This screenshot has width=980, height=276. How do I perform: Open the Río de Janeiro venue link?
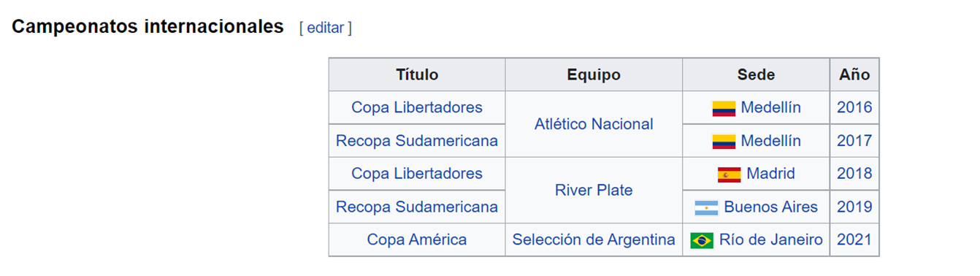[x=770, y=239]
